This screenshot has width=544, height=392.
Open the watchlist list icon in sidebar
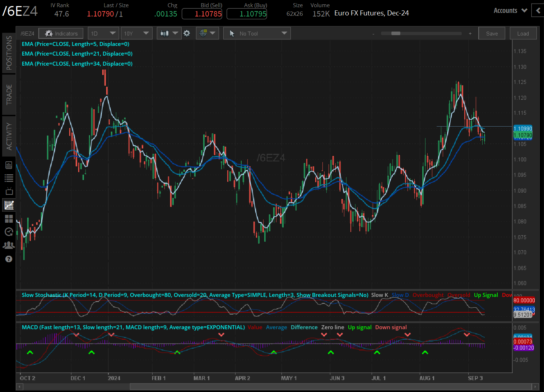pyautogui.click(x=9, y=178)
